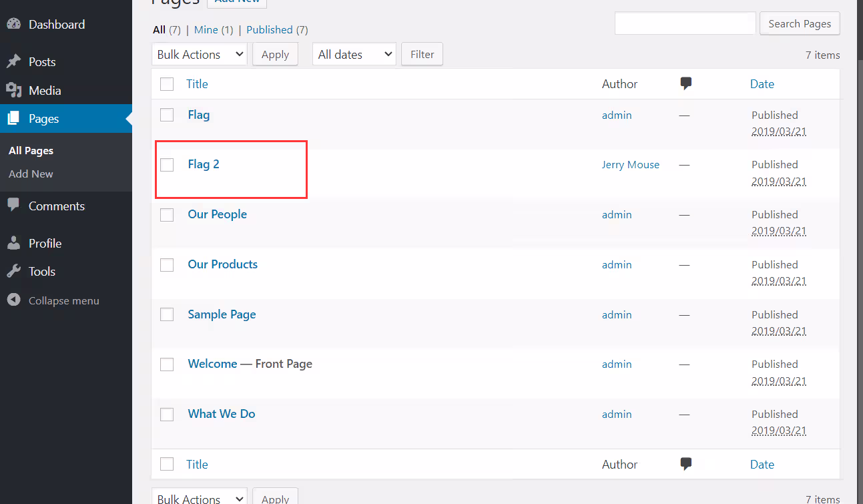863x504 pixels.
Task: Click the Posts pushpin icon
Action: tap(13, 61)
